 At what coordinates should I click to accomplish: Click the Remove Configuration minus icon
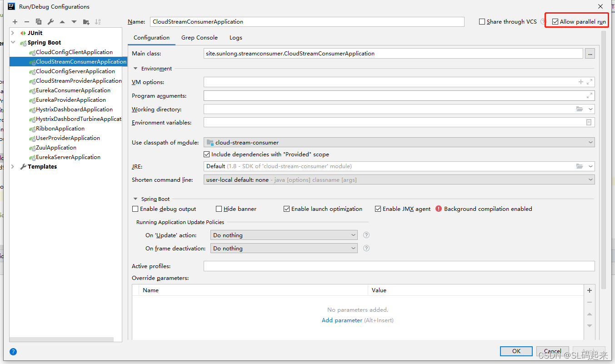[27, 22]
